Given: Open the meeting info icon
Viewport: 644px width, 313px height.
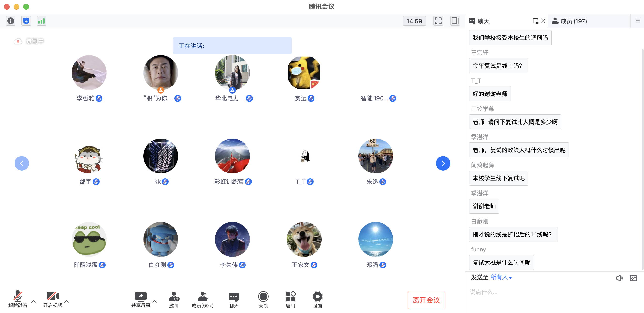Looking at the screenshot, I should (x=10, y=21).
